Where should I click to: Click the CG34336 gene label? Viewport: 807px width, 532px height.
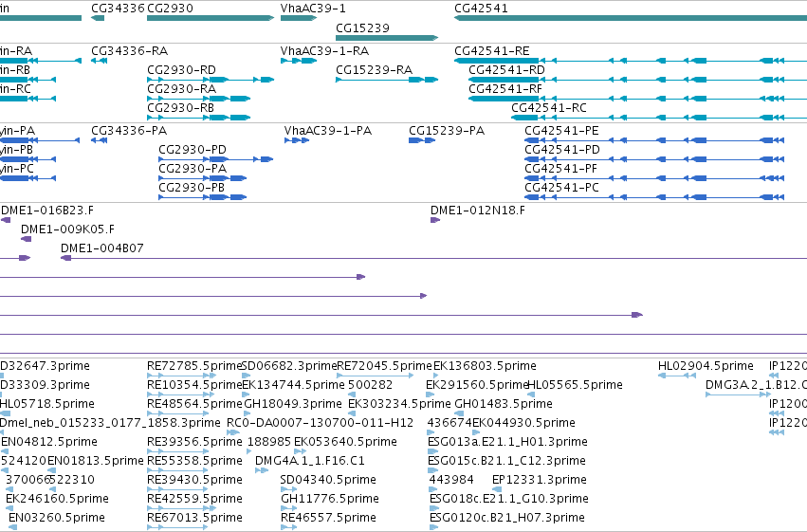click(x=118, y=9)
